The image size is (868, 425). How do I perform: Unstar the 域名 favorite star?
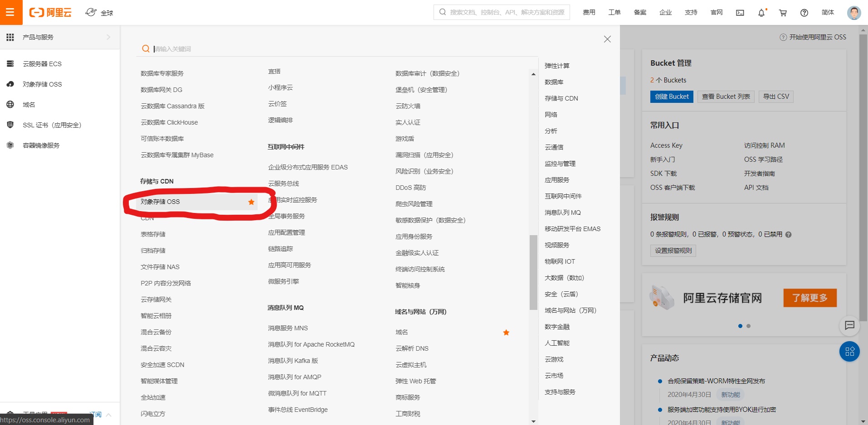coord(506,333)
